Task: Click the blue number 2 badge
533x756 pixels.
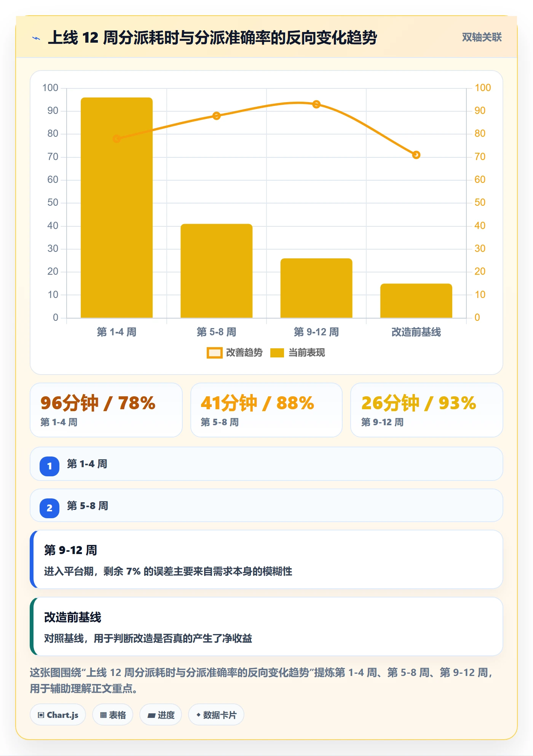Action: pyautogui.click(x=49, y=508)
